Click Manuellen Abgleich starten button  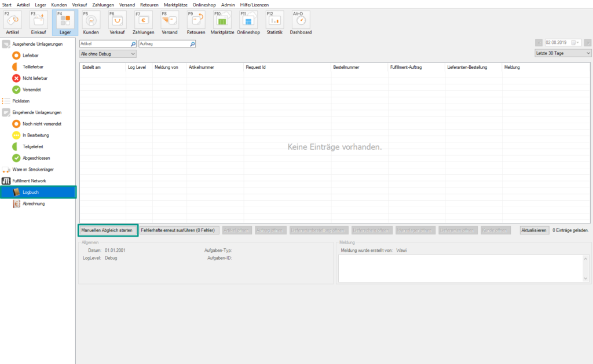pos(107,230)
